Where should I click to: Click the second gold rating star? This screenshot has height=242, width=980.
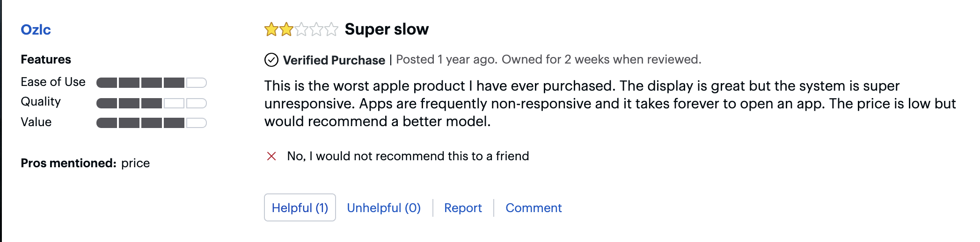click(x=286, y=29)
